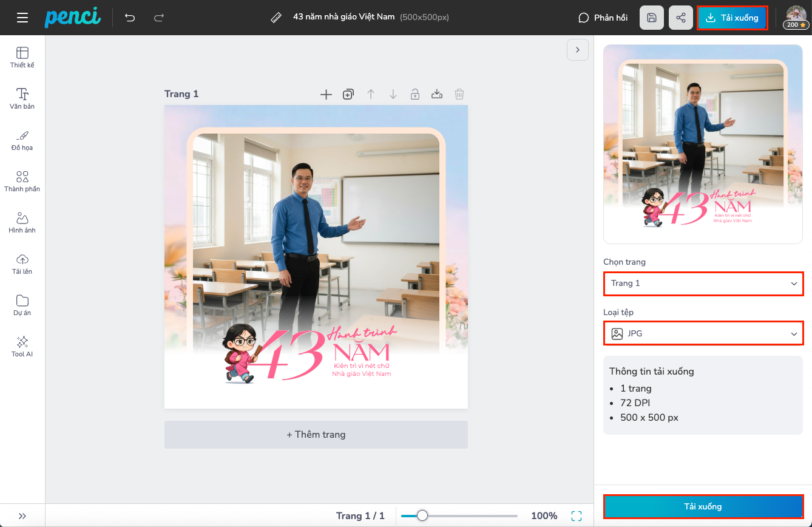Viewport: 812px width, 527px height.
Task: Click the undo arrow icon
Action: point(130,18)
